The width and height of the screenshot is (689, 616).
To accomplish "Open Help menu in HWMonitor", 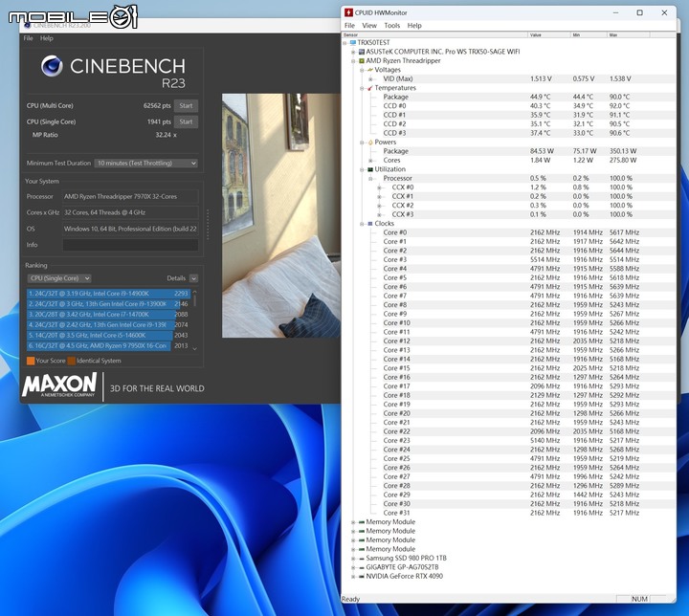I will 414,26.
